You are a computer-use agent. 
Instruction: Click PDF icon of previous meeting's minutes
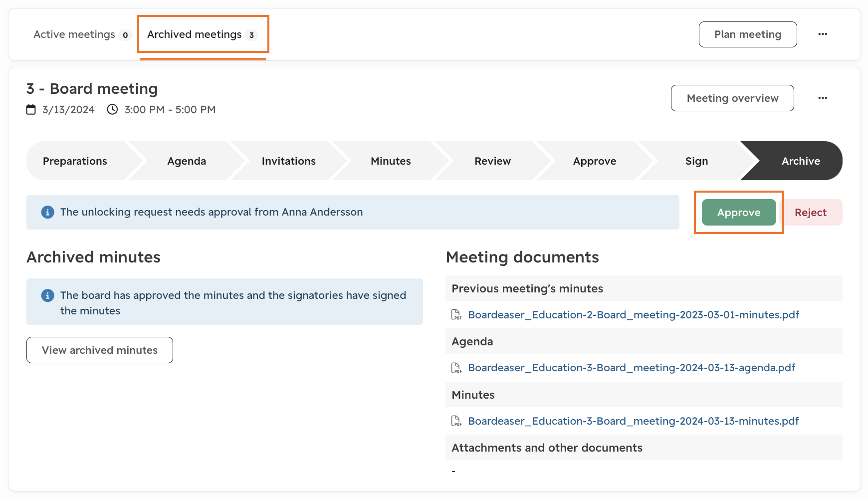[x=456, y=315]
